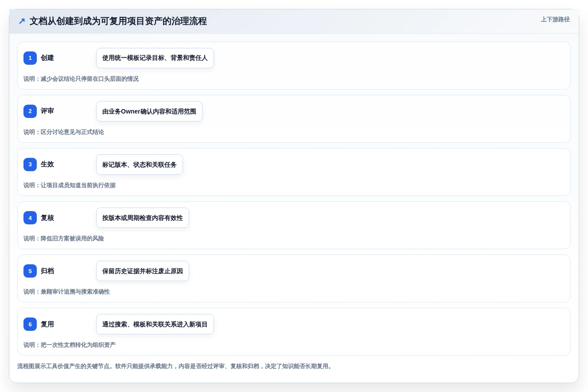
Task: Click the arrow icon beside the flow title
Action: (x=22, y=21)
